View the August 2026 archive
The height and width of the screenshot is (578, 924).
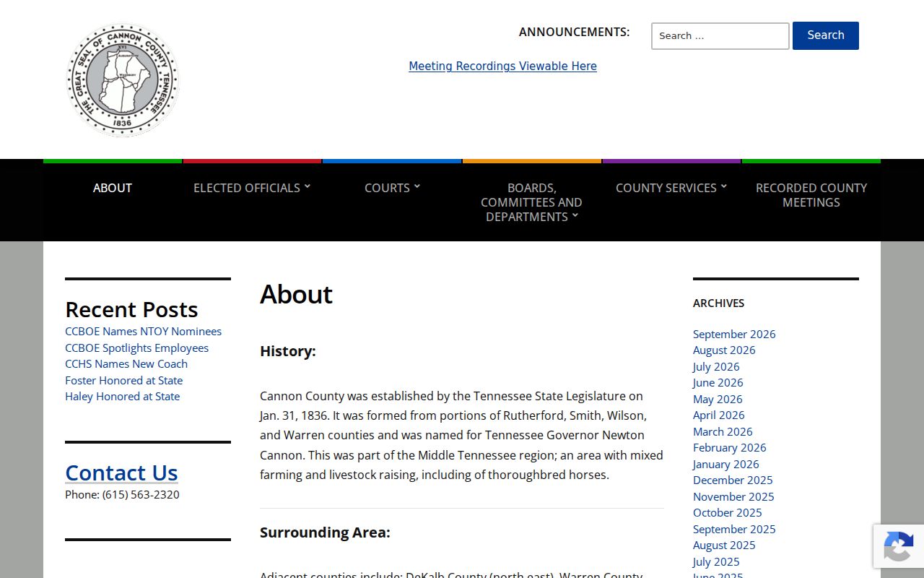tap(724, 350)
